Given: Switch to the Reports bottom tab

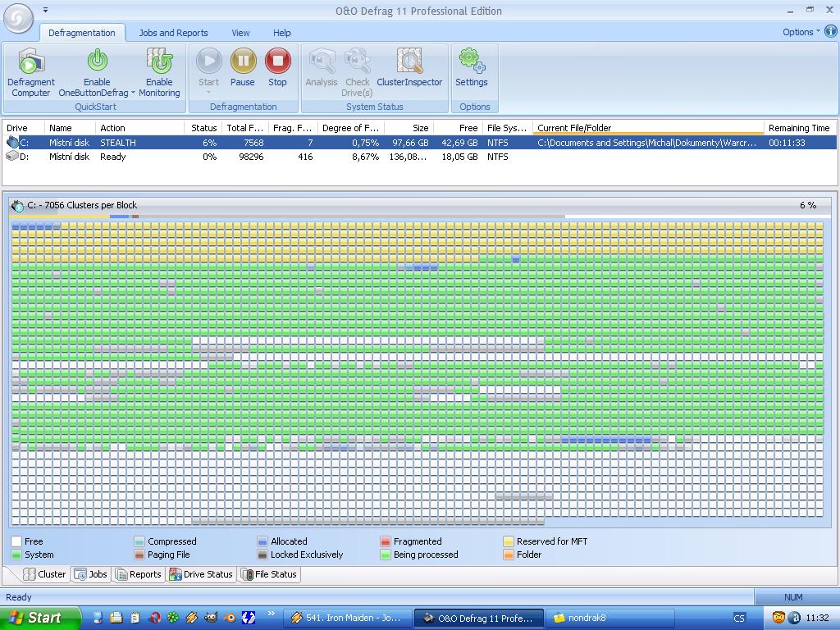Looking at the screenshot, I should pos(138,574).
